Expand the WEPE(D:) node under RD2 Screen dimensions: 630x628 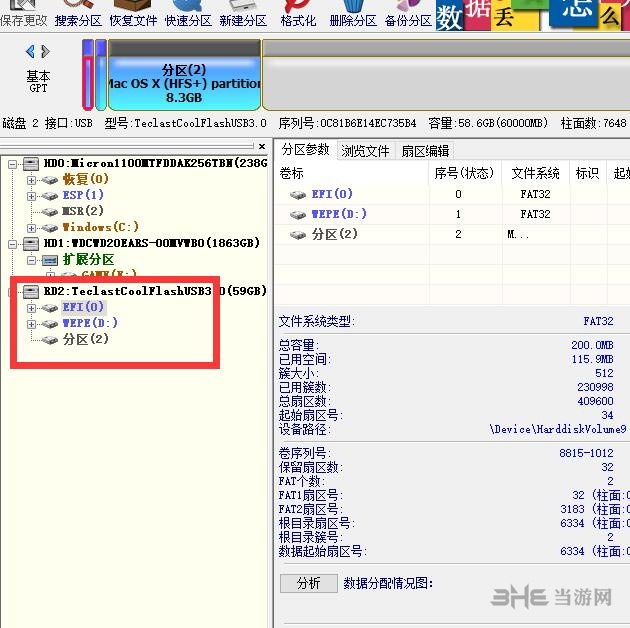(x=31, y=324)
